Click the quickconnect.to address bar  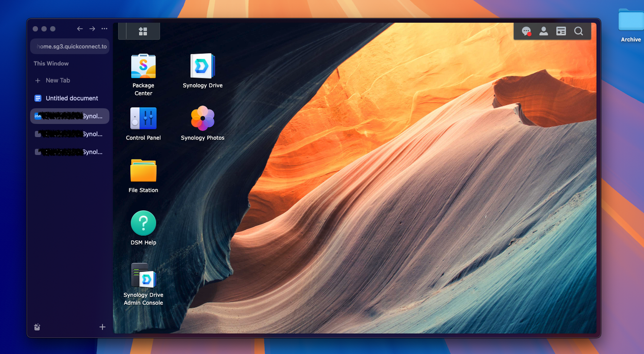pos(70,46)
